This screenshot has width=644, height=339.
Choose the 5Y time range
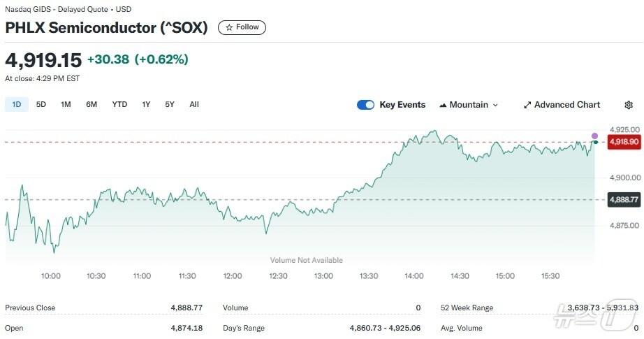[170, 104]
